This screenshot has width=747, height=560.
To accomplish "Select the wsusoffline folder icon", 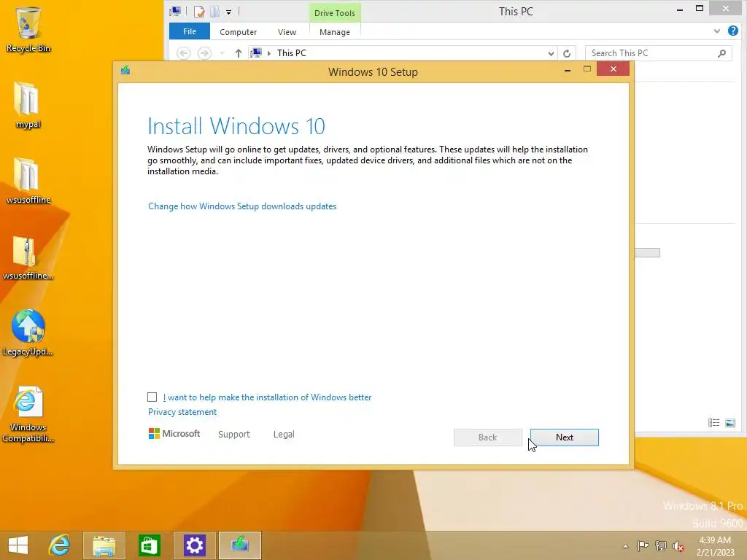I will coord(28,180).
